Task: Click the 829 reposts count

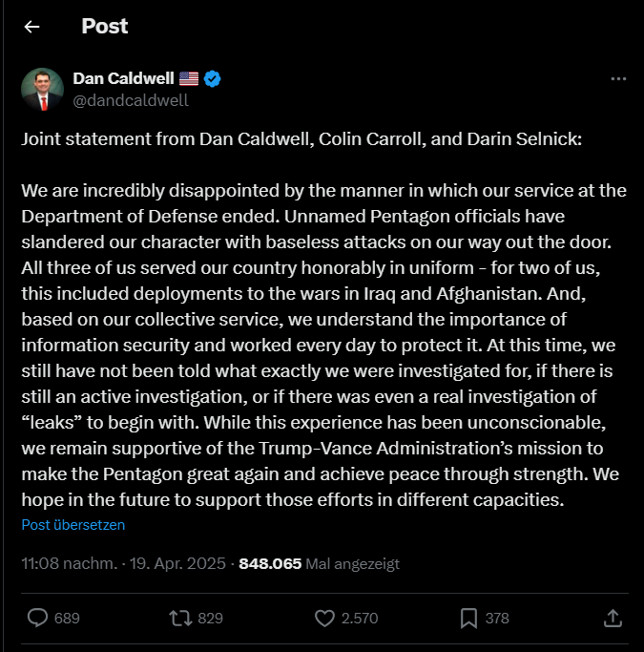Action: [210, 619]
